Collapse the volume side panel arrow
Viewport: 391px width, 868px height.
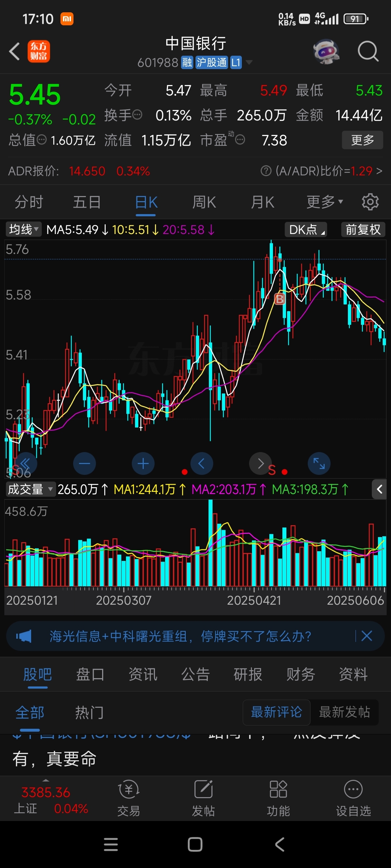pyautogui.click(x=379, y=489)
